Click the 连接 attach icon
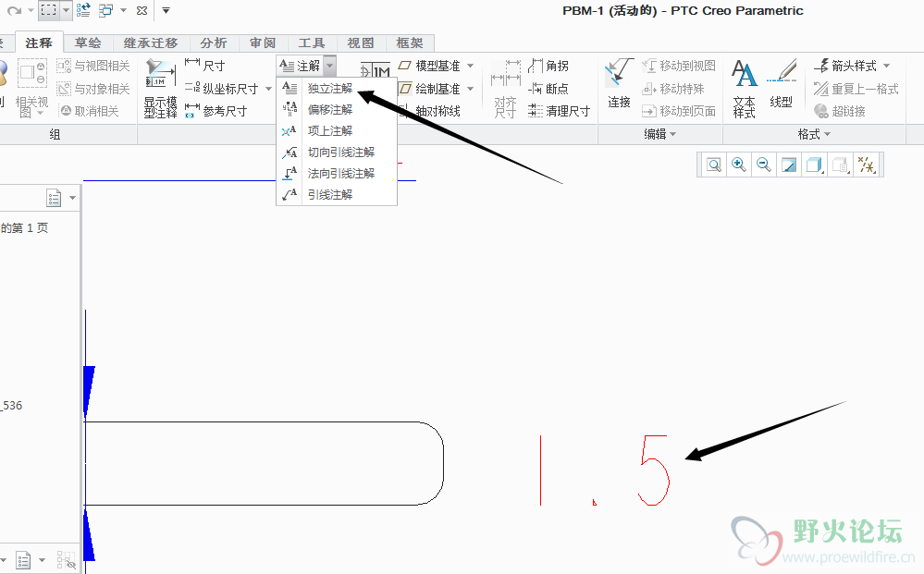This screenshot has width=924, height=574. click(x=619, y=83)
